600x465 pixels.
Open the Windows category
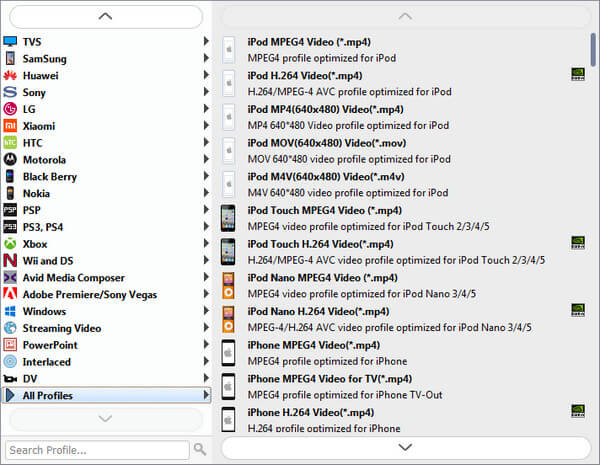(x=106, y=311)
